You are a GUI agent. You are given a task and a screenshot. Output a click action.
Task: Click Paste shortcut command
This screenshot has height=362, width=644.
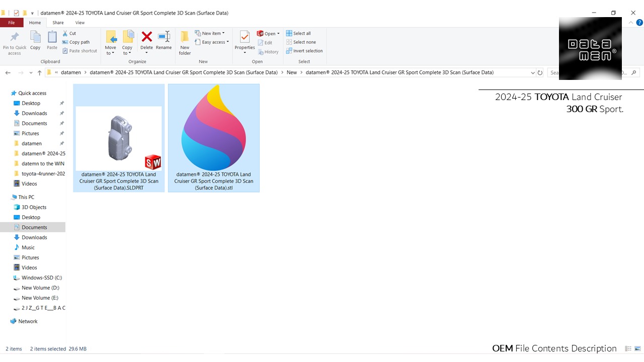80,51
